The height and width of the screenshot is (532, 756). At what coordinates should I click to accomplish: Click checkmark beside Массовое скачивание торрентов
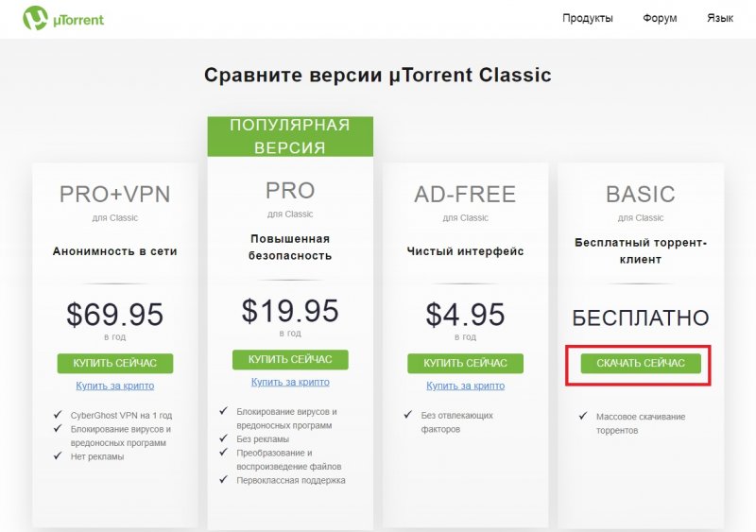(581, 417)
